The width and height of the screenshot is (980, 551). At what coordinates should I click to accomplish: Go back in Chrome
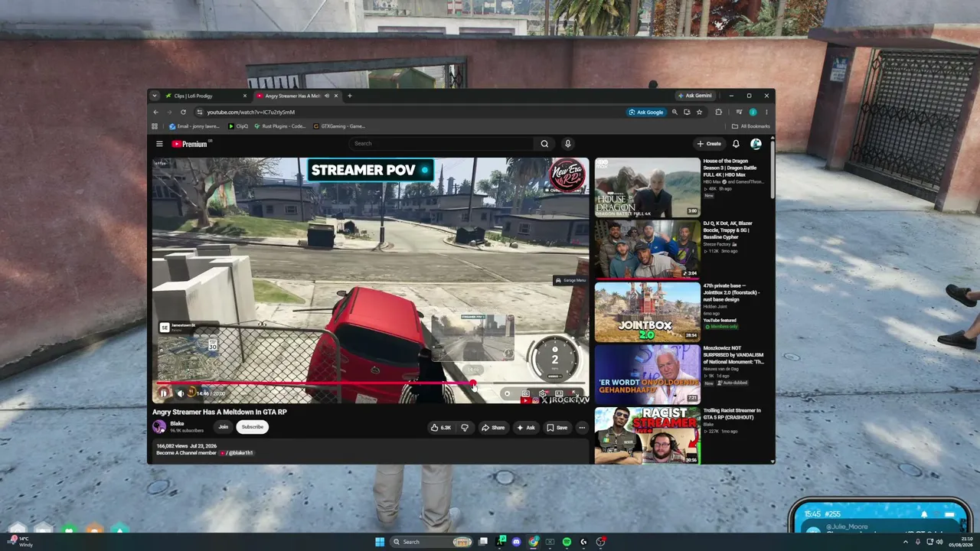[x=155, y=112]
